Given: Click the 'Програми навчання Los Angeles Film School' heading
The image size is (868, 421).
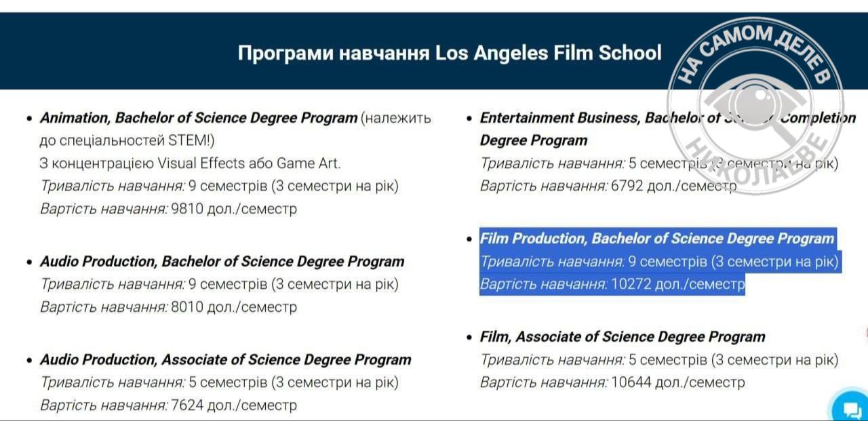Looking at the screenshot, I should pos(449,53).
